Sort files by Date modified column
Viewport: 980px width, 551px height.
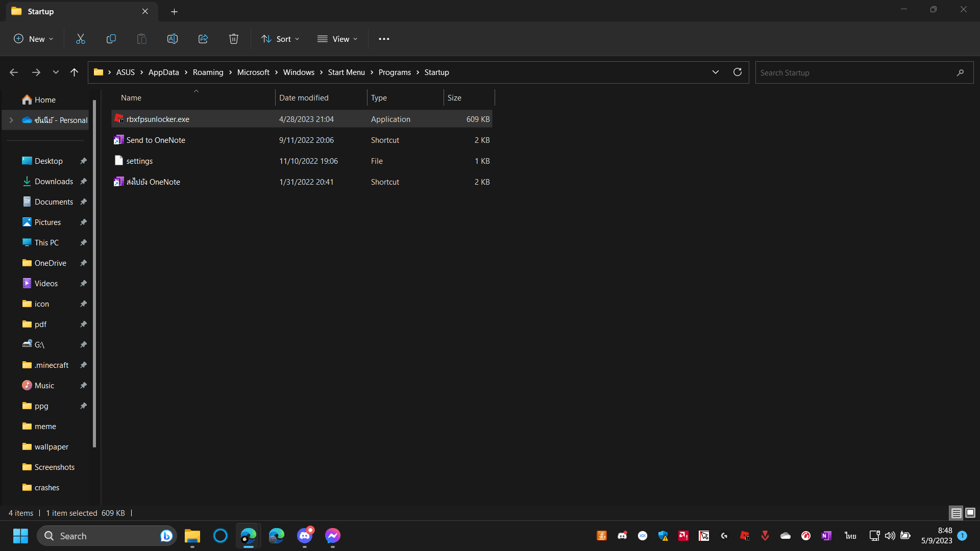pyautogui.click(x=304, y=97)
